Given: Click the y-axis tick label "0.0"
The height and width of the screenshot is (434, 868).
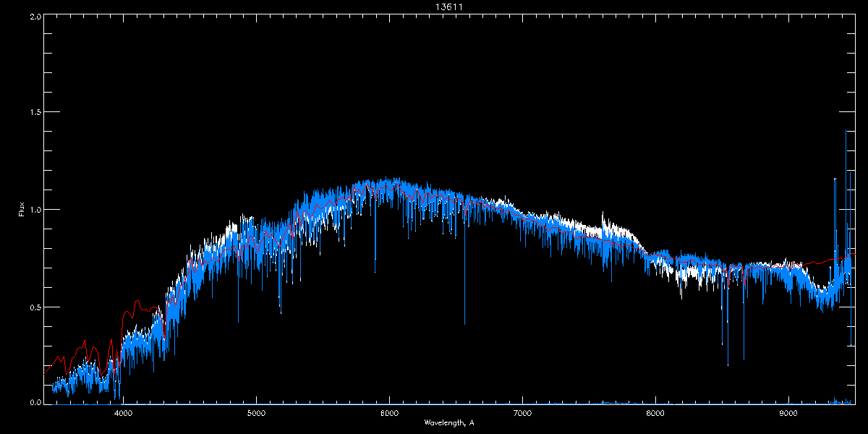Looking at the screenshot, I should point(35,402).
